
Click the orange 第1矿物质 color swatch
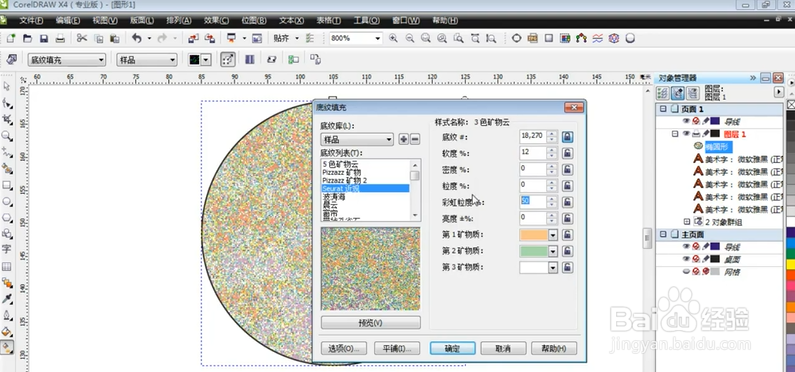point(534,235)
